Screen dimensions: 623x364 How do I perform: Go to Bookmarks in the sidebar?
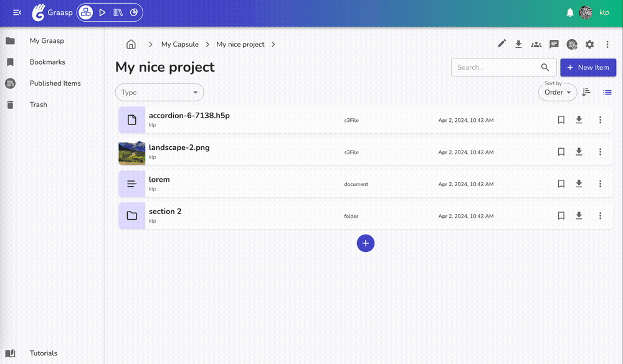(x=47, y=62)
